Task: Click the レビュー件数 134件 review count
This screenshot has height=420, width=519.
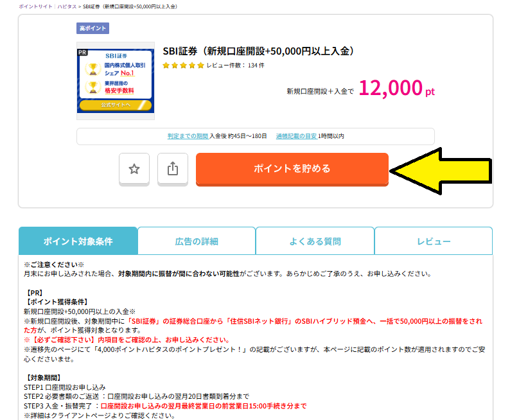Action: point(235,66)
